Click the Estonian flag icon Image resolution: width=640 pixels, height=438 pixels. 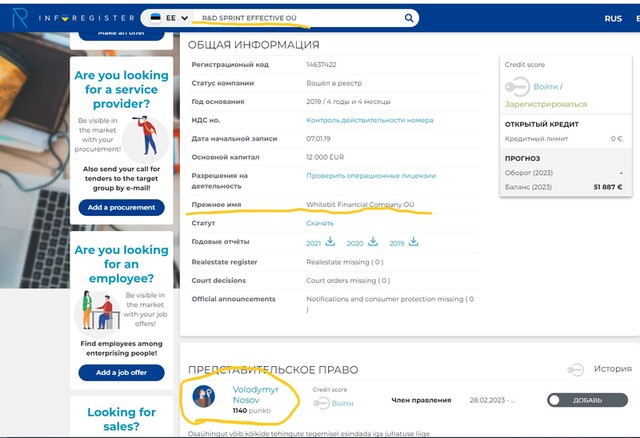click(x=156, y=18)
